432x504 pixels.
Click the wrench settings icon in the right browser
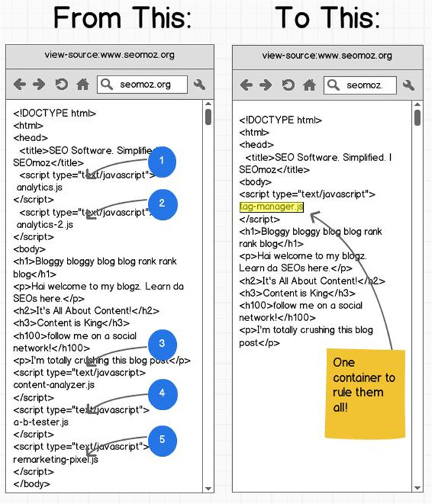click(x=408, y=85)
